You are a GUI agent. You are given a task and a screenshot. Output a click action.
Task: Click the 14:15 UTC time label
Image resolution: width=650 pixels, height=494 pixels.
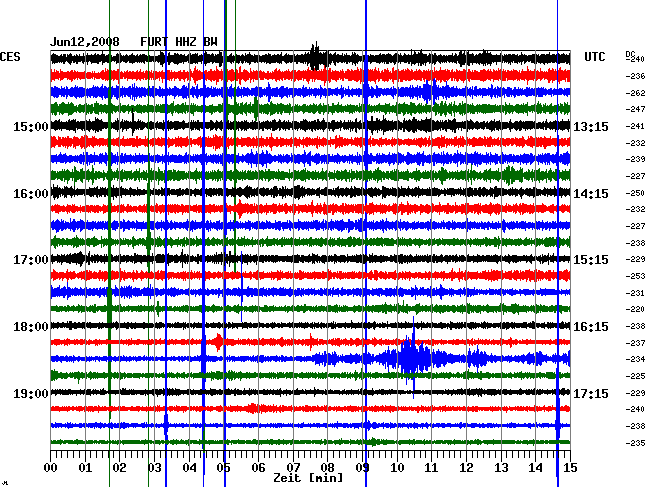click(591, 194)
